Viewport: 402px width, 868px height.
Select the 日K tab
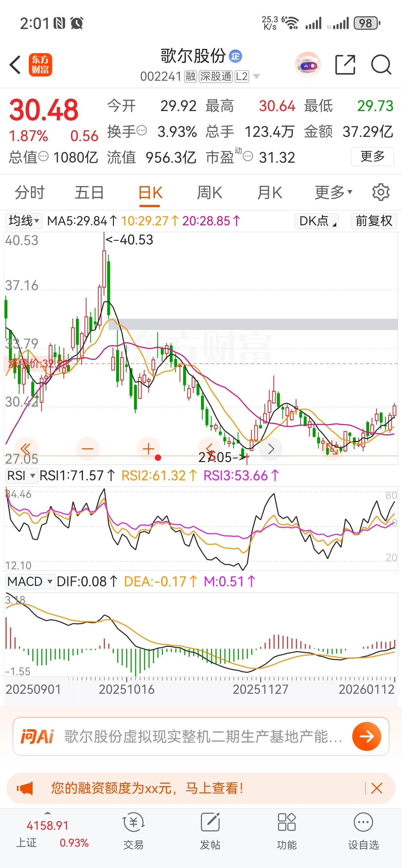pyautogui.click(x=150, y=193)
